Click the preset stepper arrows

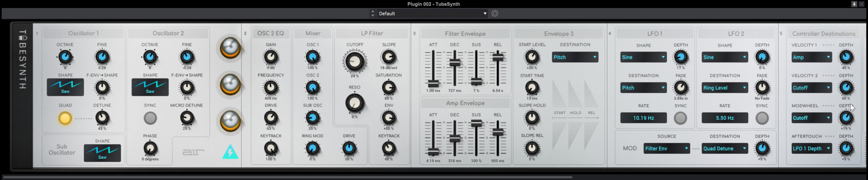click(x=373, y=14)
